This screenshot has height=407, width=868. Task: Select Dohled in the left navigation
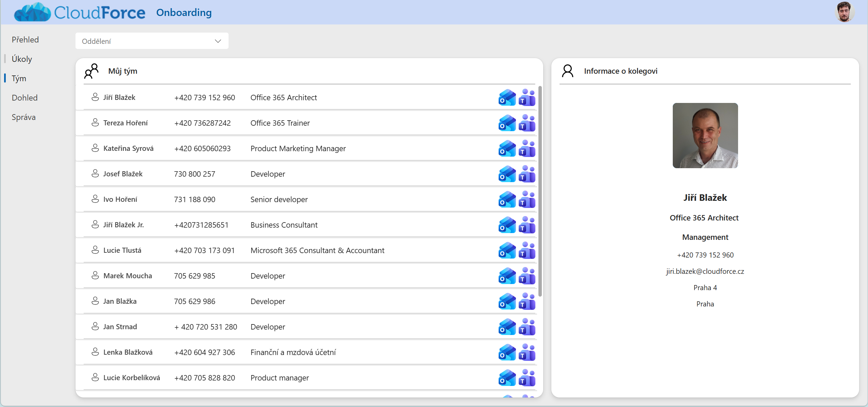tap(24, 98)
